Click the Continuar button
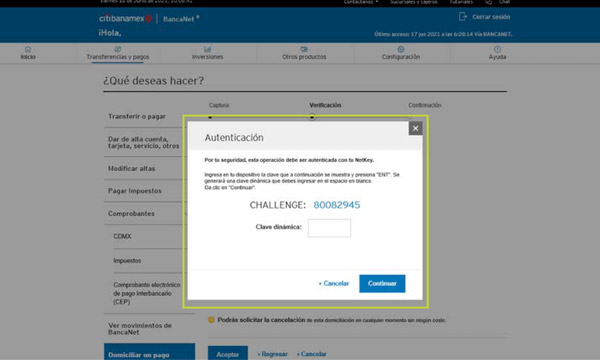Image resolution: width=600 pixels, height=360 pixels. pos(382,283)
